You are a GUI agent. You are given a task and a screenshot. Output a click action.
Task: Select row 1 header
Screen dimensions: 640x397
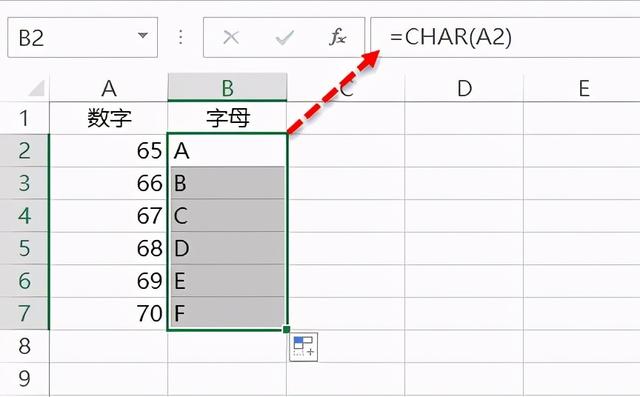point(24,118)
